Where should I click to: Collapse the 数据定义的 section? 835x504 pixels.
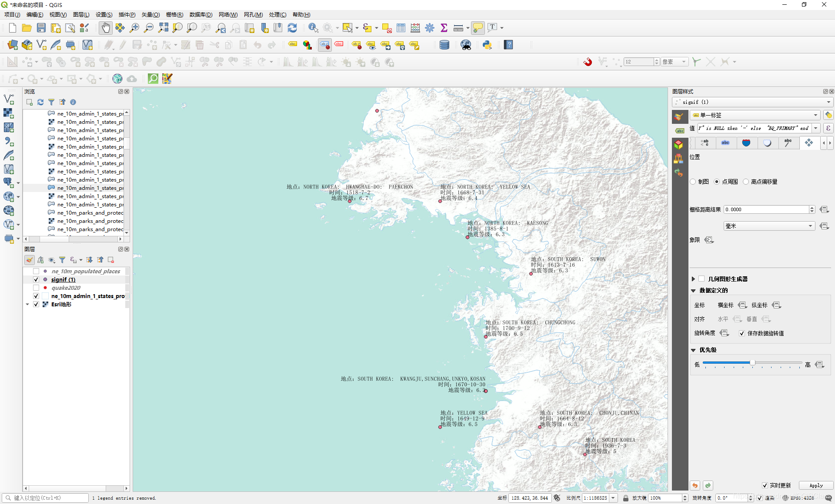[693, 290]
